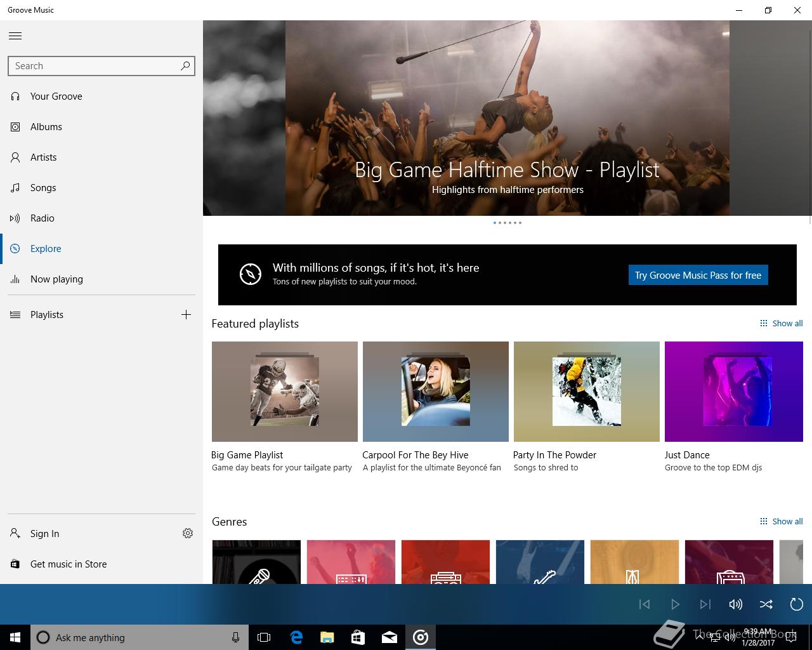Viewport: 812px width, 650px height.
Task: Open the Big Game Playlist cover
Action: pos(285,392)
